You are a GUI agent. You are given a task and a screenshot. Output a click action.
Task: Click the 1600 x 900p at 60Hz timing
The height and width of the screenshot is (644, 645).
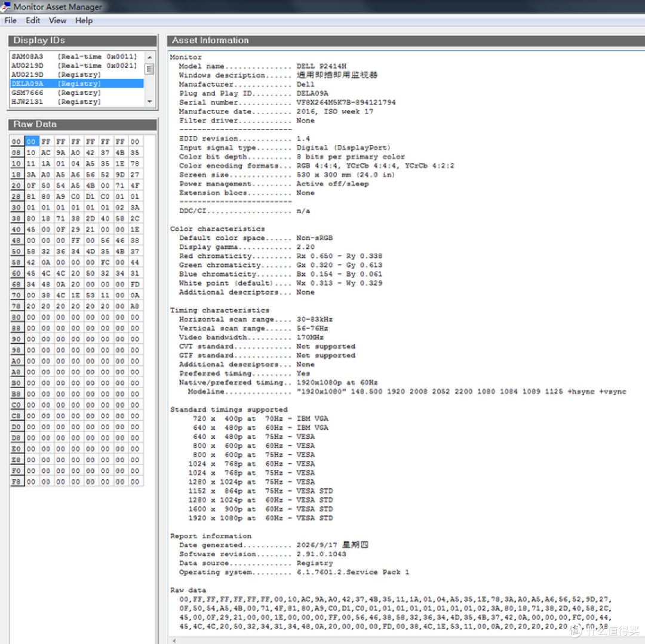(260, 509)
